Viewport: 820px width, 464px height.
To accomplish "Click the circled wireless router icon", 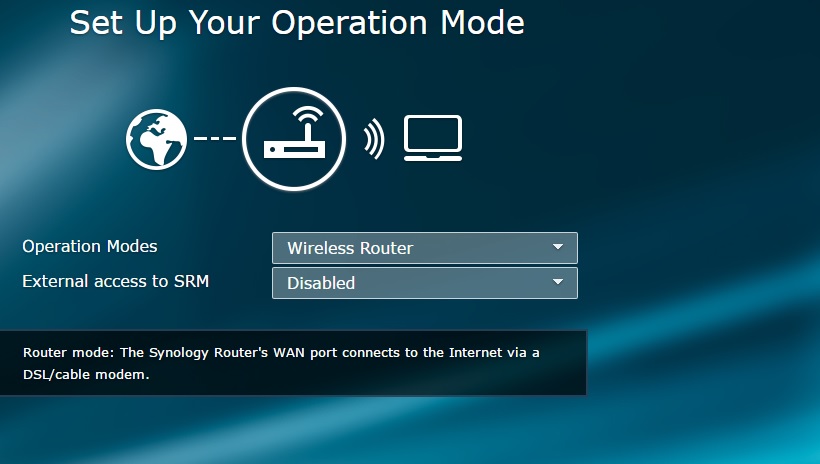I will pos(294,139).
